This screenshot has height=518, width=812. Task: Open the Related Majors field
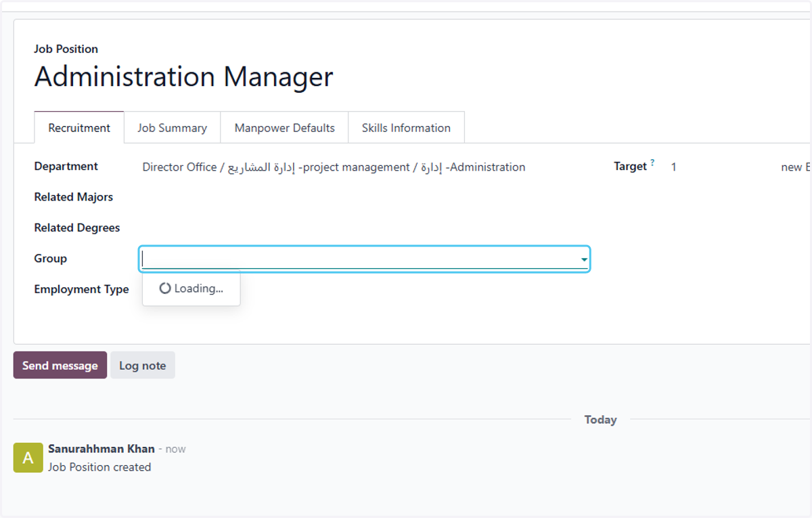365,197
